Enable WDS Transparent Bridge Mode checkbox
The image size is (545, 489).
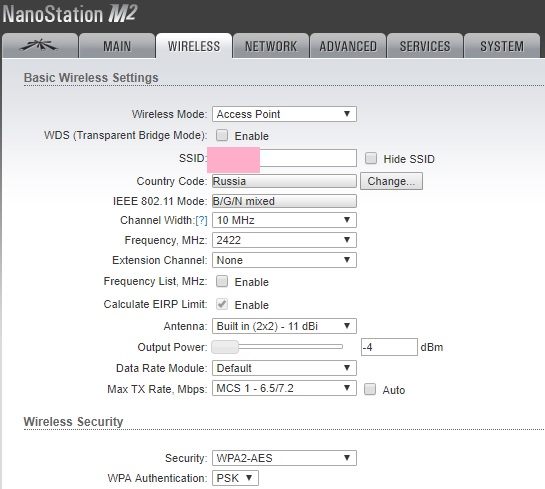click(222, 135)
